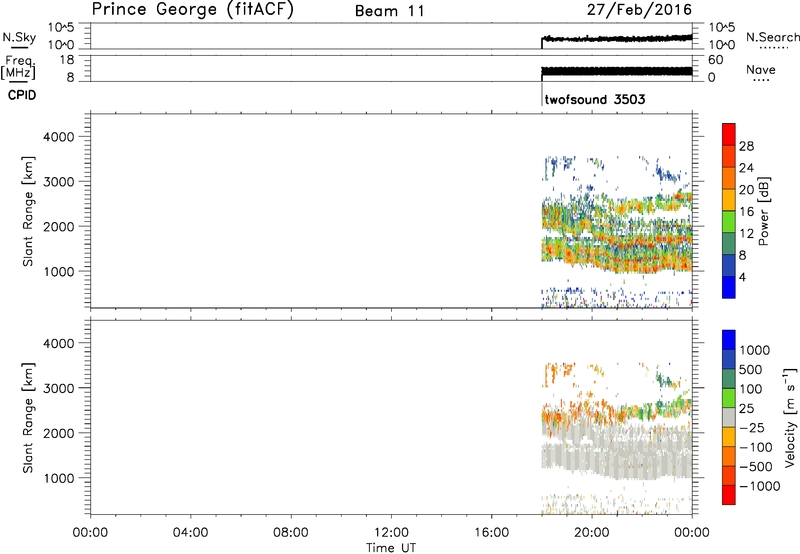Click the '500' label on Velocity colorbar

pyautogui.click(x=751, y=369)
